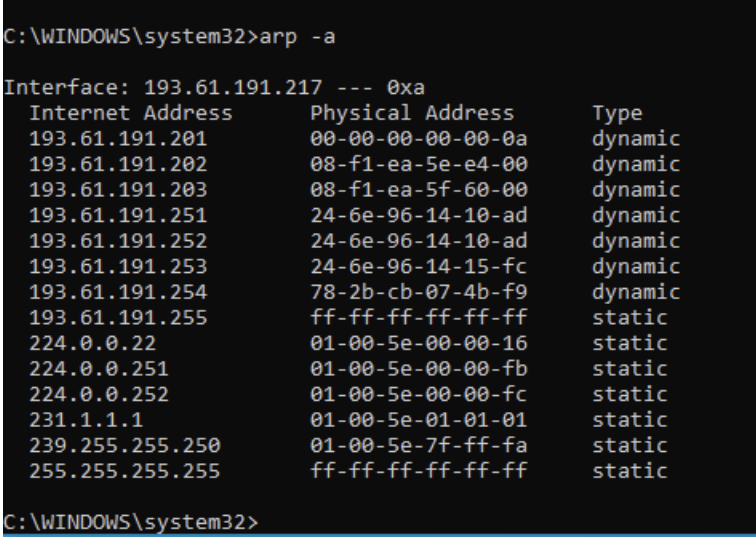Click the IP address 193.61.191.201
The width and height of the screenshot is (756, 538).
pos(118,137)
